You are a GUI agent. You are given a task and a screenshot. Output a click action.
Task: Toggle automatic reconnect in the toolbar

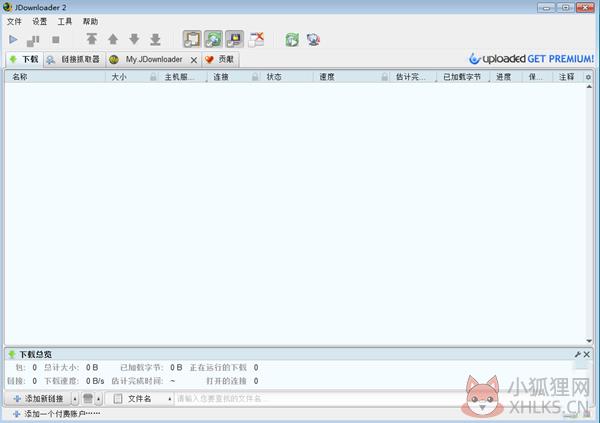[x=213, y=39]
